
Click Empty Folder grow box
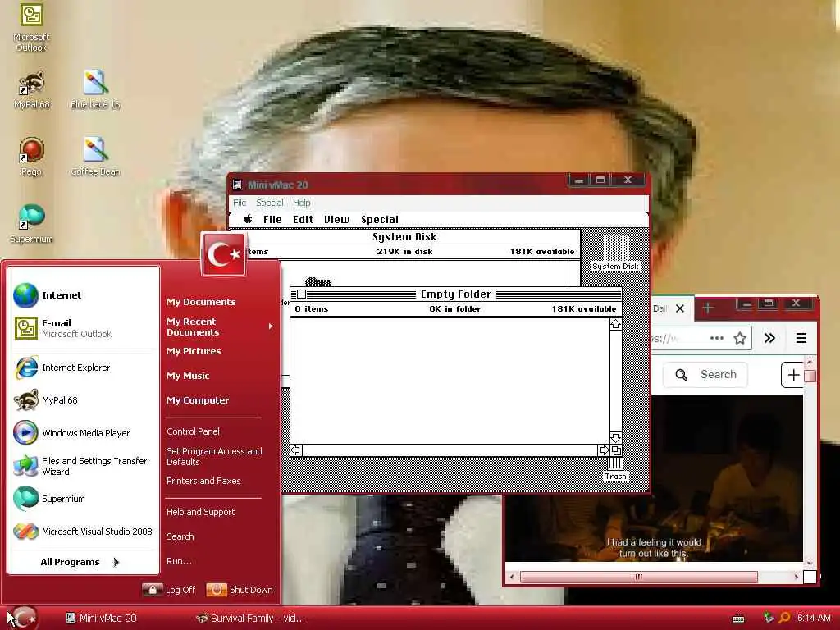[616, 450]
